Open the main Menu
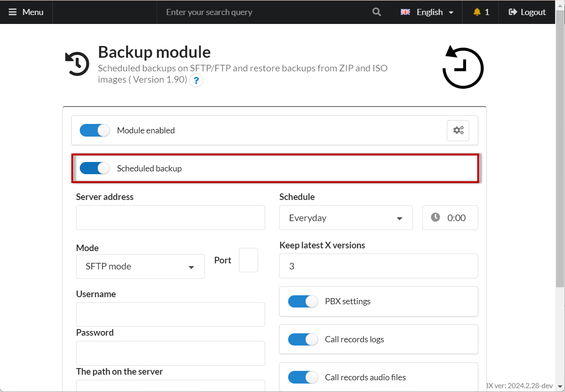 tap(26, 12)
